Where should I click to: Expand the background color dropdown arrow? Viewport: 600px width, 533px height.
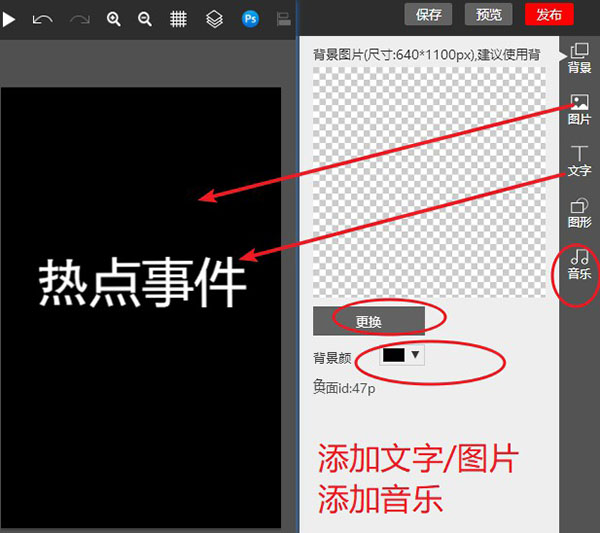pos(415,355)
